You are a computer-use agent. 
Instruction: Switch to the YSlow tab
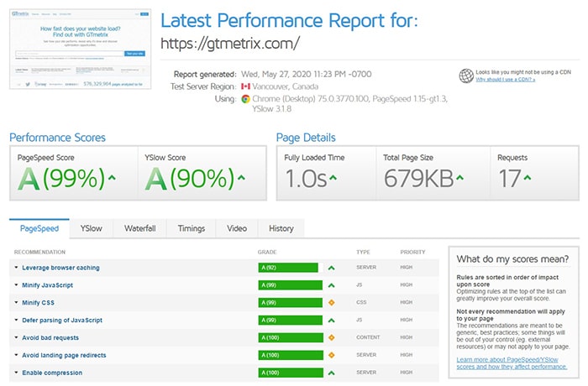coord(91,228)
